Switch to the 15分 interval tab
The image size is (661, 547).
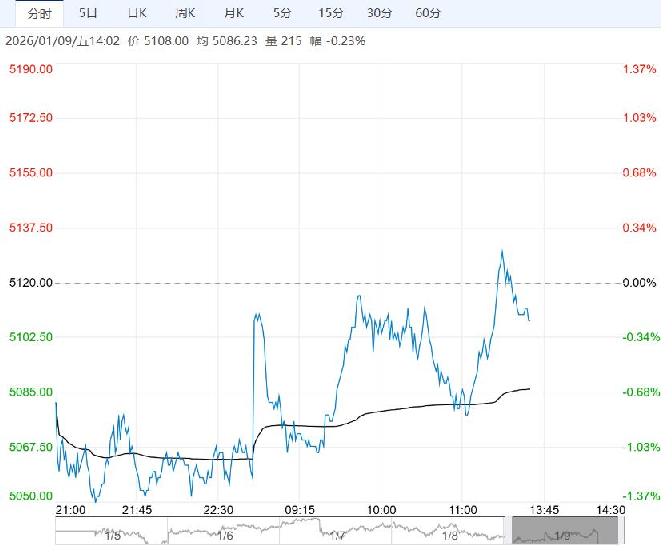click(x=330, y=13)
